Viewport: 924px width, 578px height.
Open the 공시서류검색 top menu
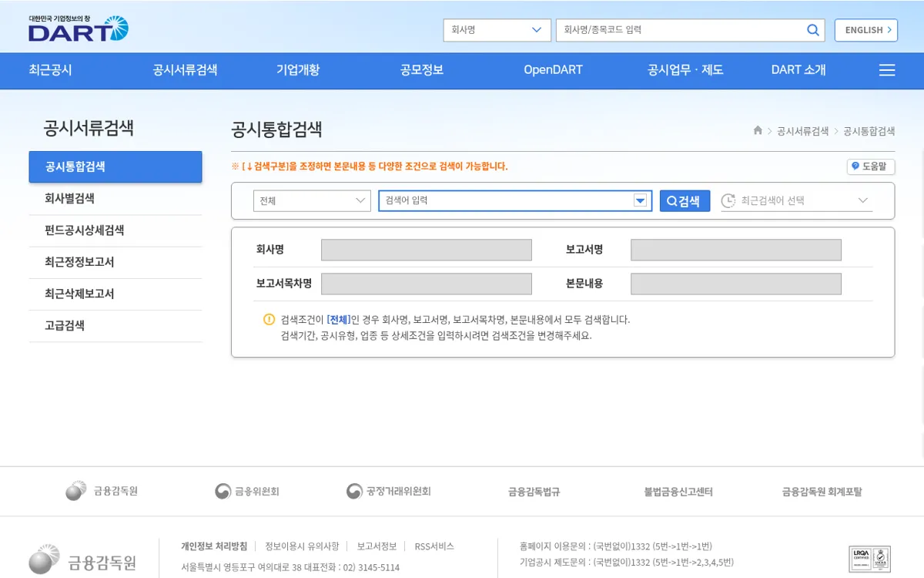pyautogui.click(x=185, y=70)
